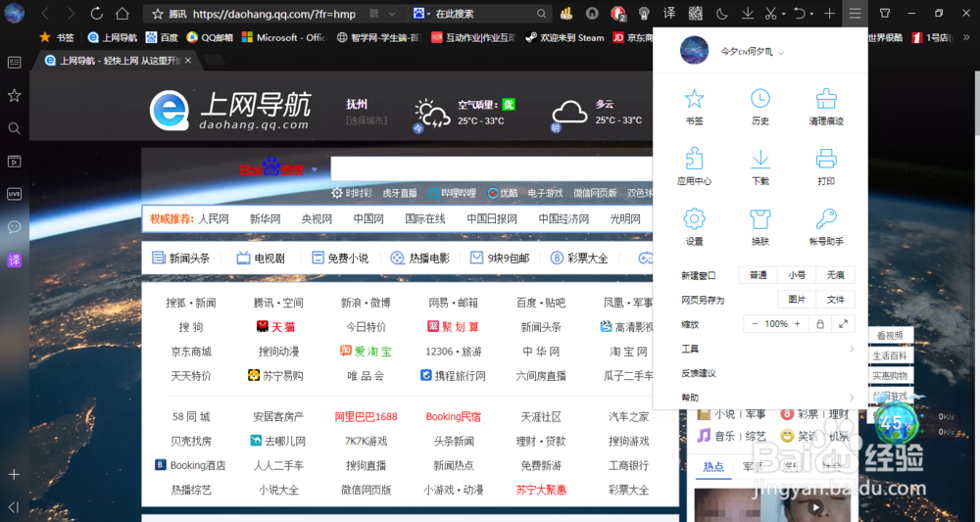
Task: Increase zoom with plus button
Action: click(x=797, y=324)
